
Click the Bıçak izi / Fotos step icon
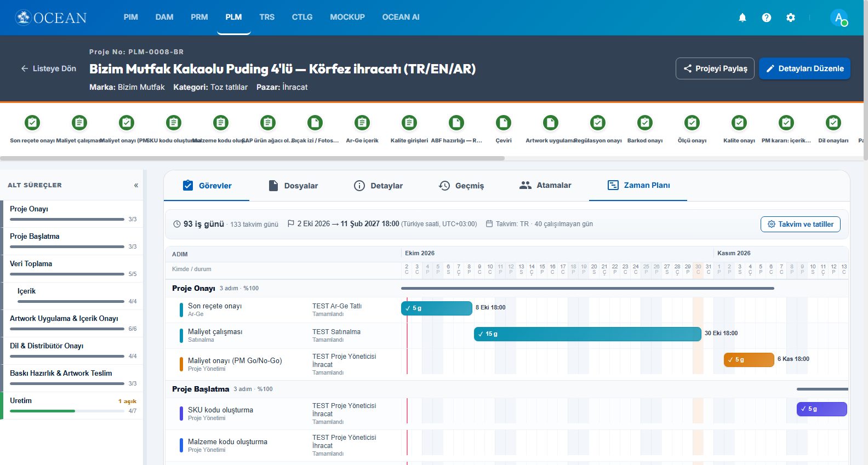pyautogui.click(x=315, y=123)
